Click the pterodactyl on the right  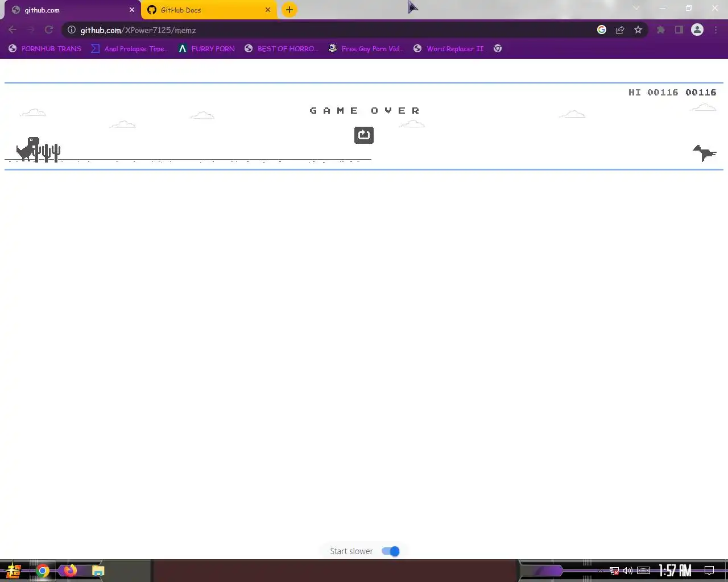(704, 153)
